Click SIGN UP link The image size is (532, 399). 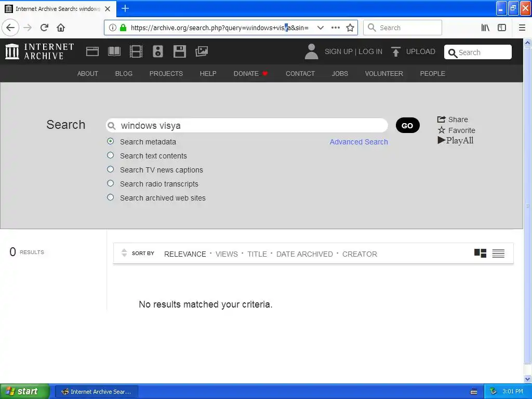[x=338, y=51]
